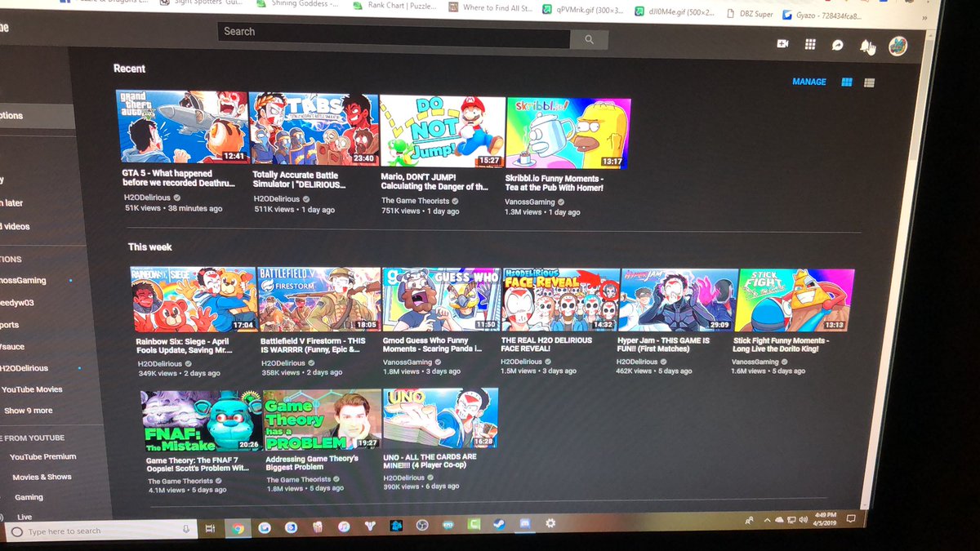Expand Show 9 more subscriptions
Viewport: 980px width, 551px height.
(28, 411)
